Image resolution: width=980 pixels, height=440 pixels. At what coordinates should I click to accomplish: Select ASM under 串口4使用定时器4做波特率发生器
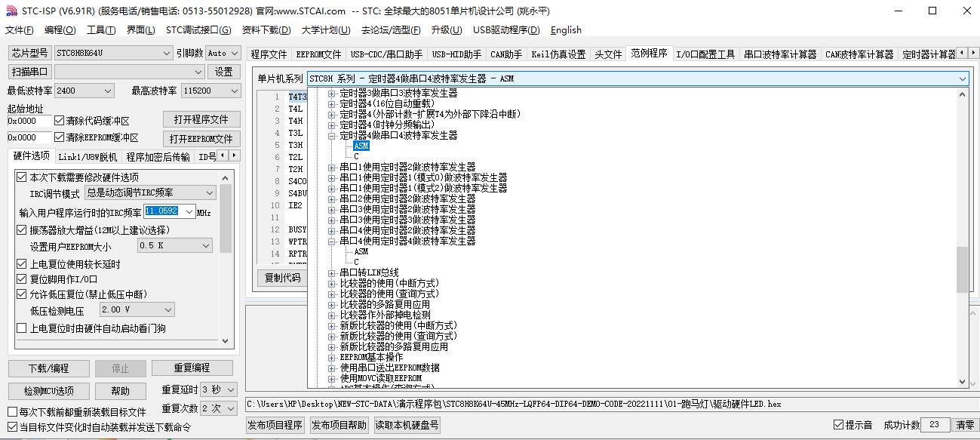click(361, 252)
